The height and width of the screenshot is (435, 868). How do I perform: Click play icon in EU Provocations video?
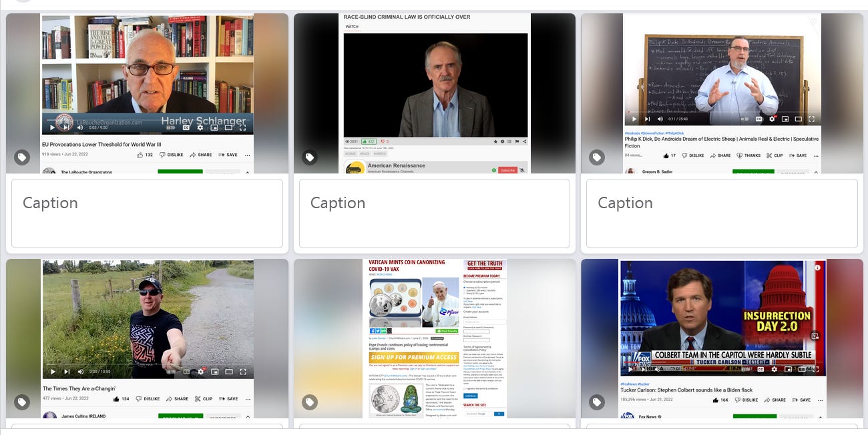coord(52,127)
